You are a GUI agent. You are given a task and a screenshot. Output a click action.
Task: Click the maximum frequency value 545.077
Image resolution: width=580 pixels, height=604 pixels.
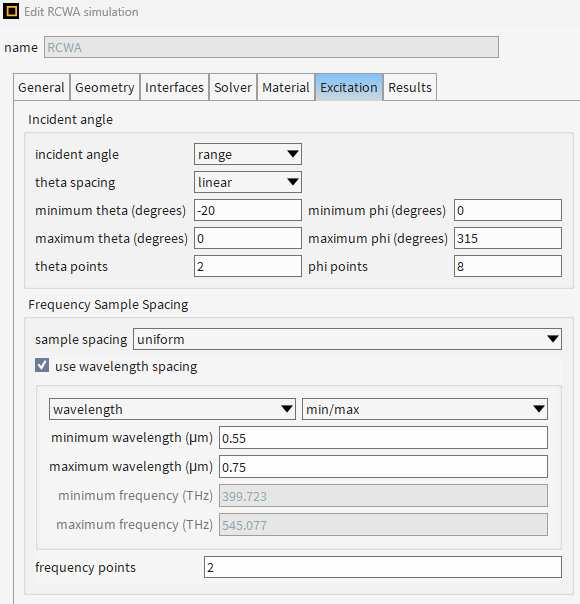coord(384,525)
